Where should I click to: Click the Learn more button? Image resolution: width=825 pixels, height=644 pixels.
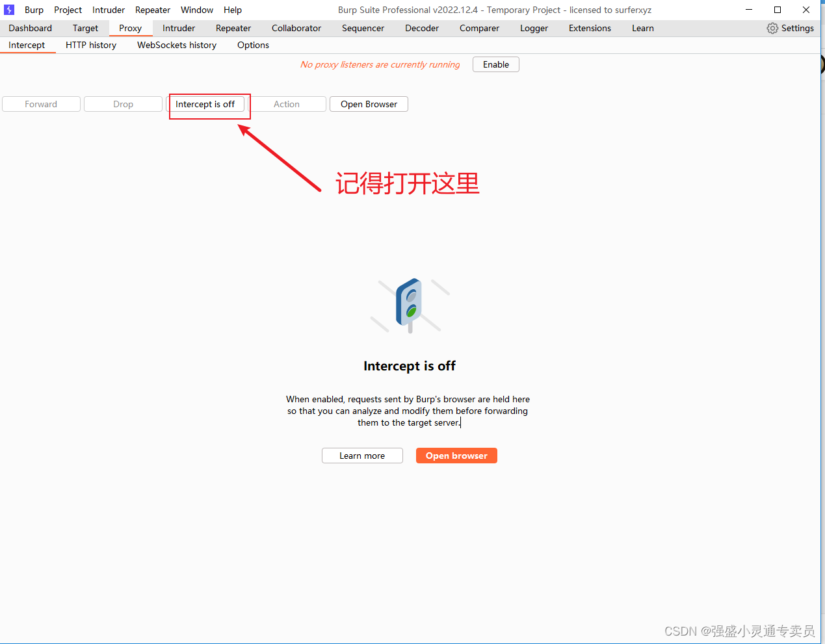(x=362, y=456)
